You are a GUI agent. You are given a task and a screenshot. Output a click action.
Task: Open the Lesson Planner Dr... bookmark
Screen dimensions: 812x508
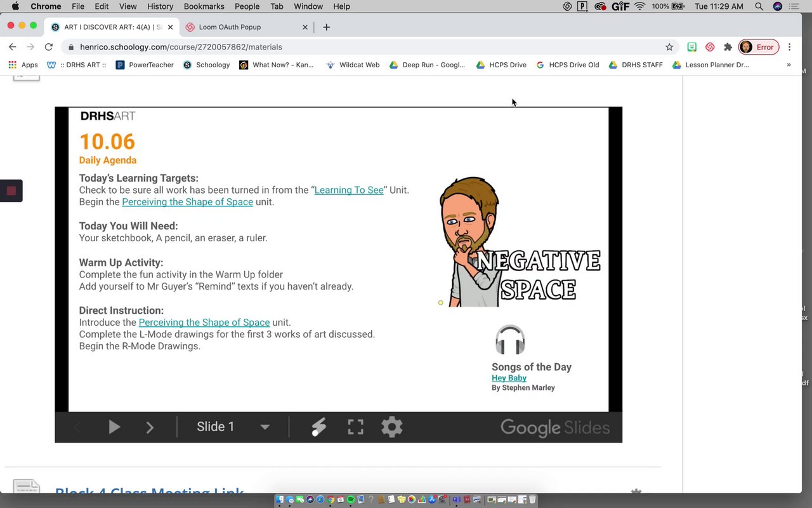710,65
